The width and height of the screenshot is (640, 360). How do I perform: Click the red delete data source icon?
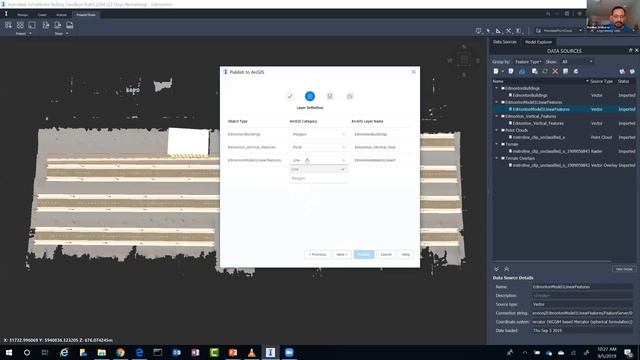pyautogui.click(x=555, y=71)
